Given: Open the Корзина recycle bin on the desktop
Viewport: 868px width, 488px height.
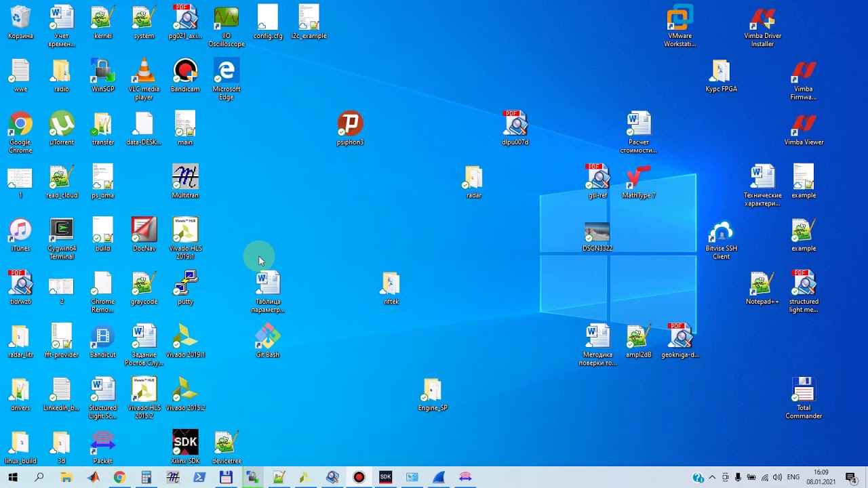Looking at the screenshot, I should 20,22.
